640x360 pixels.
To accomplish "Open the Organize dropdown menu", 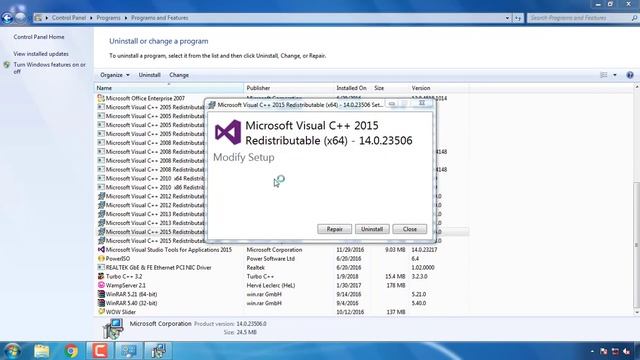I will click(115, 75).
